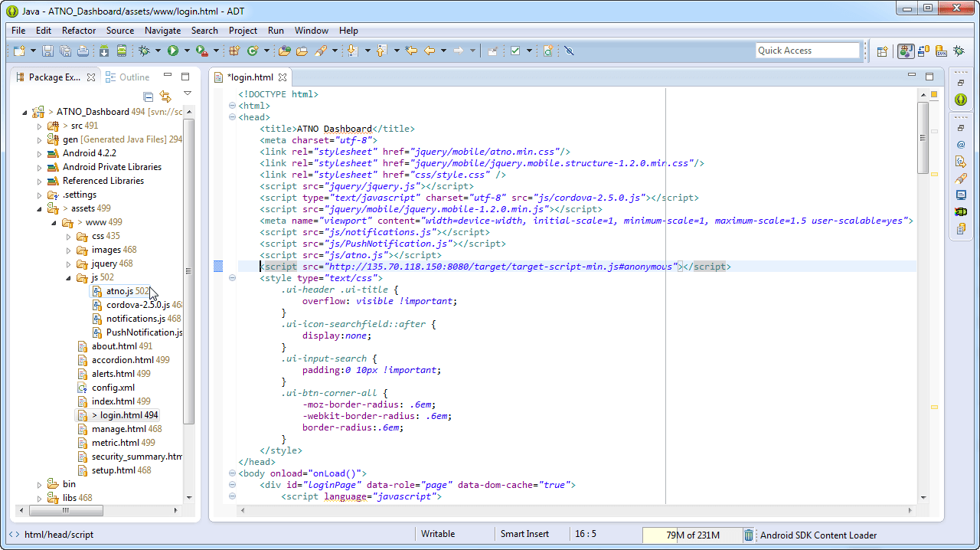Run garbage collector with trash icon near heap status
The height and width of the screenshot is (550, 980).
click(x=748, y=534)
